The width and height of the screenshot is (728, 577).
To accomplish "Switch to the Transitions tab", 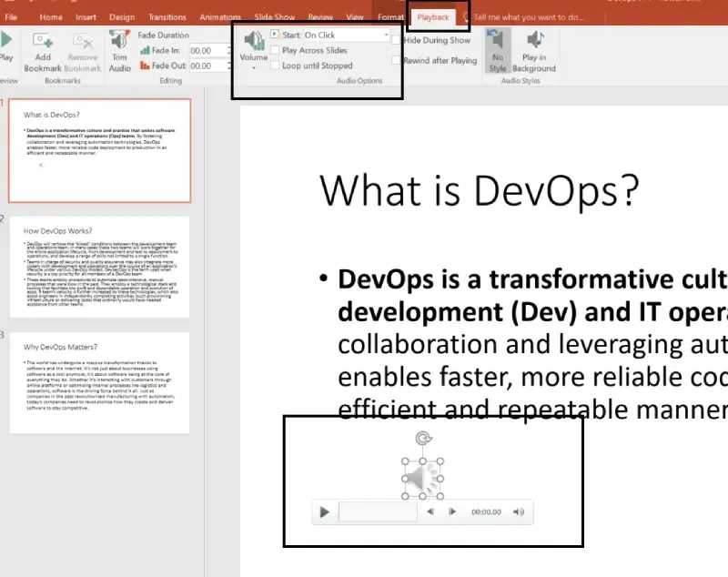I will (x=167, y=17).
